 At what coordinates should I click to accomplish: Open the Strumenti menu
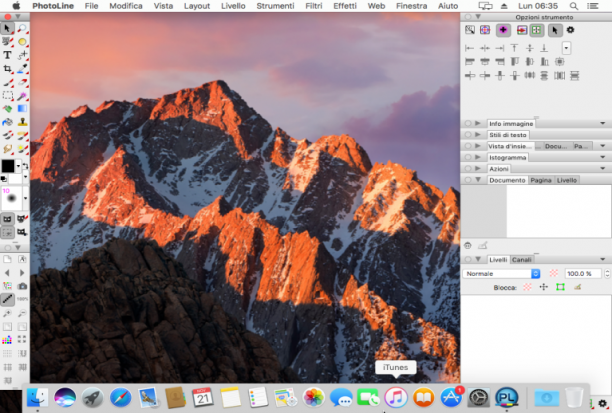[275, 6]
